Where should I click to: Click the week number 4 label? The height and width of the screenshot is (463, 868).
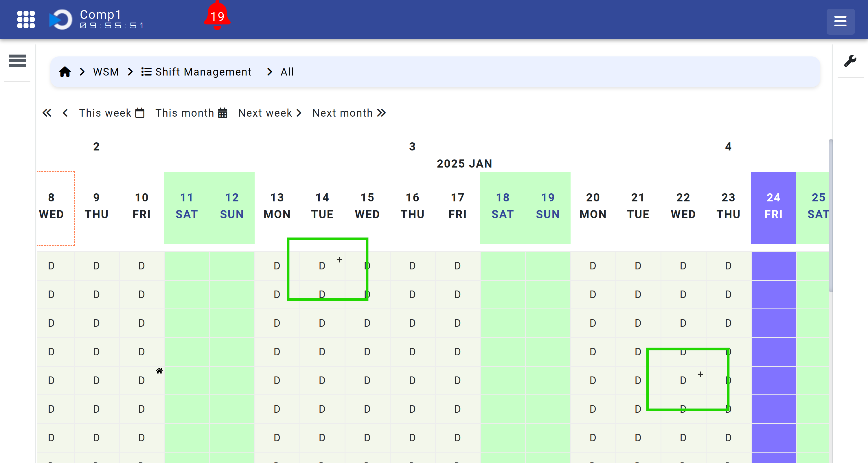728,147
